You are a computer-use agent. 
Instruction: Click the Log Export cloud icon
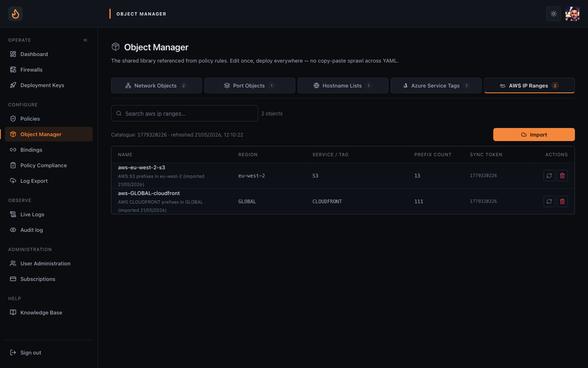[x=13, y=181]
